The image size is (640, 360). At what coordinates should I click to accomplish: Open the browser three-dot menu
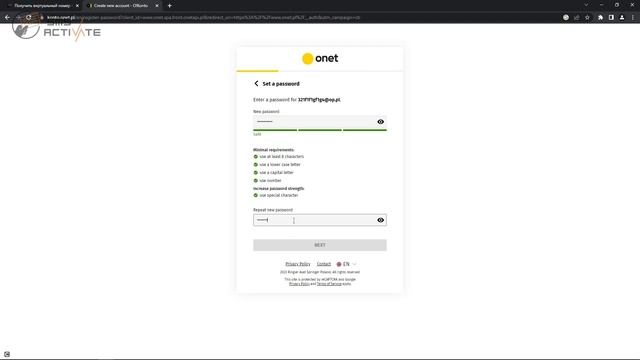(633, 18)
